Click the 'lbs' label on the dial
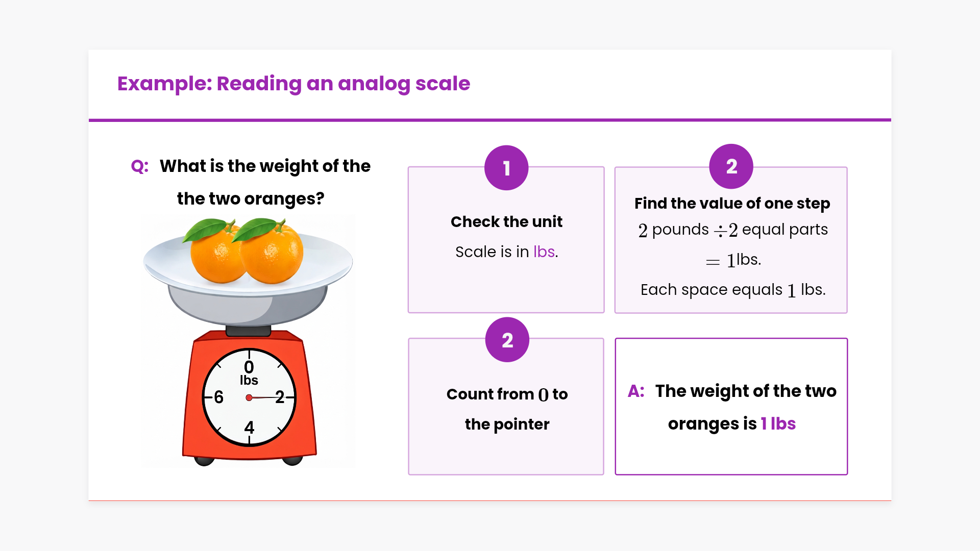980x551 pixels. click(249, 381)
